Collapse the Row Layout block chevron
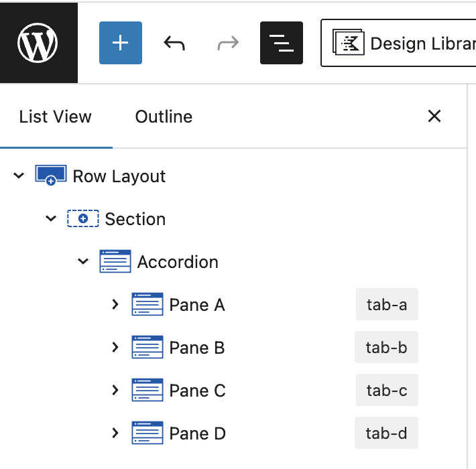This screenshot has height=469, width=476. 19,176
